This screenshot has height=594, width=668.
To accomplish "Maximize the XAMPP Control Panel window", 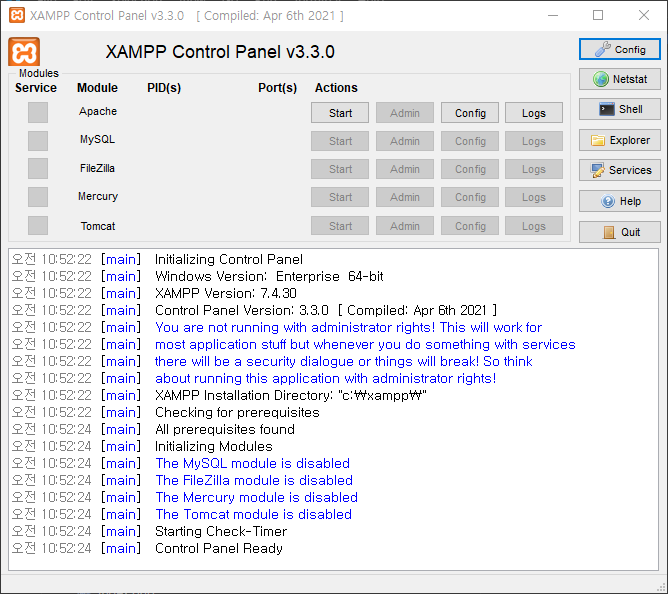I will [598, 15].
